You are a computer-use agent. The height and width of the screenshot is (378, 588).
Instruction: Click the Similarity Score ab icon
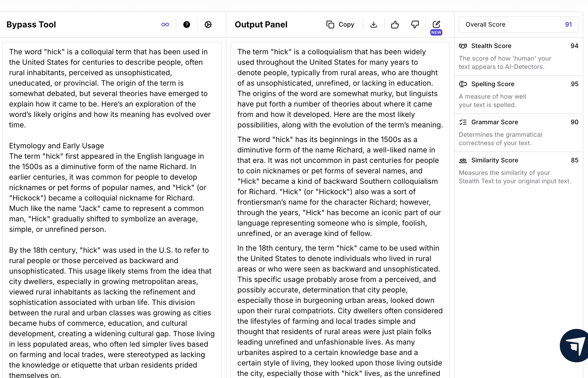click(463, 160)
